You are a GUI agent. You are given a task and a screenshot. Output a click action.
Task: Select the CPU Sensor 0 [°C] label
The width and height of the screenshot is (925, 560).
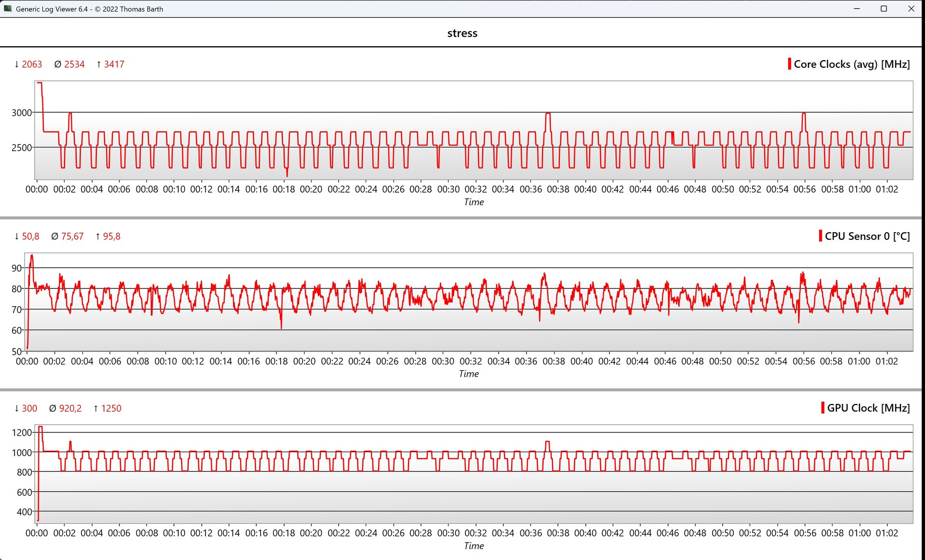click(x=867, y=236)
